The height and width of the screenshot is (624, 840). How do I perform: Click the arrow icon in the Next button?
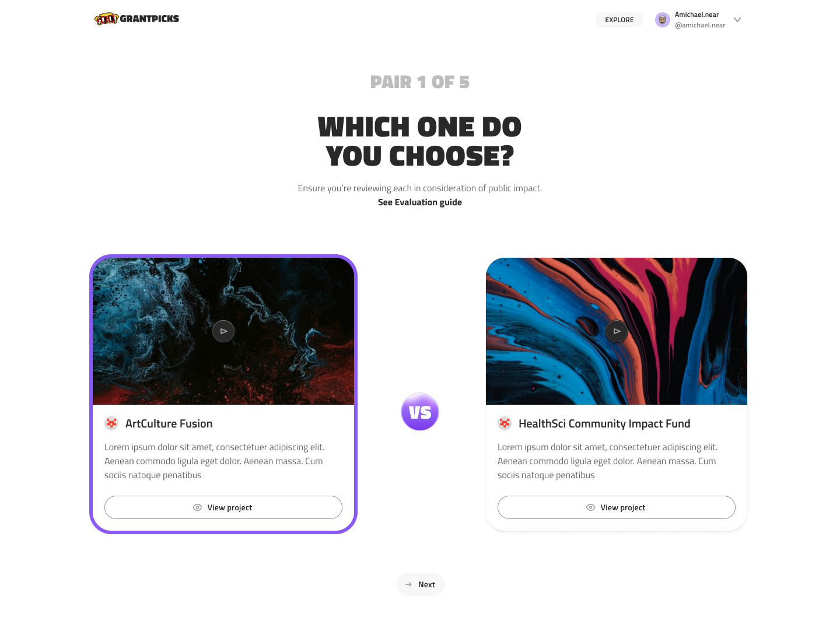[408, 584]
